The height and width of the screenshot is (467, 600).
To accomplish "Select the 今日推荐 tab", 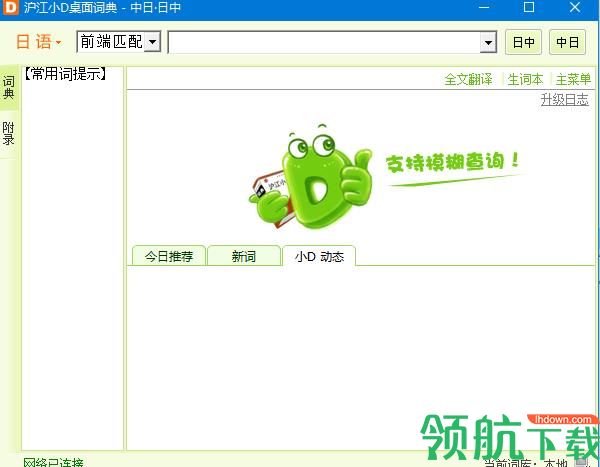I will pyautogui.click(x=169, y=256).
